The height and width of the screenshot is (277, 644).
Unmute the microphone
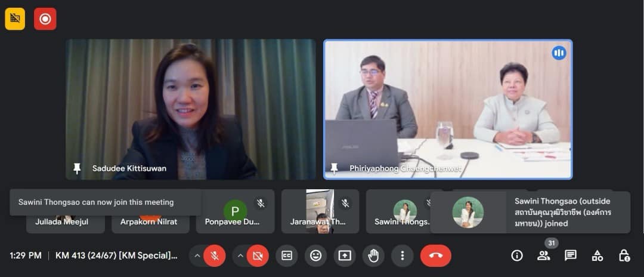215,256
